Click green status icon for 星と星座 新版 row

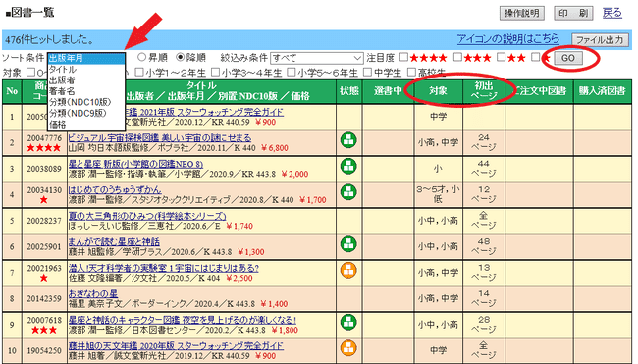(x=348, y=166)
